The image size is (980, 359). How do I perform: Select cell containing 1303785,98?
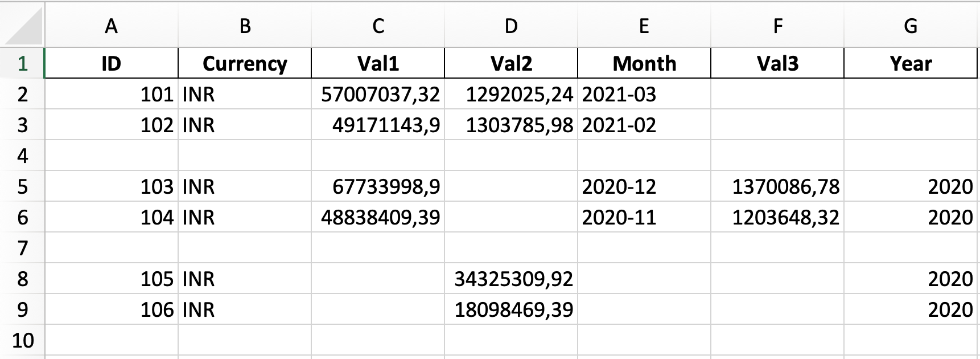tap(511, 125)
